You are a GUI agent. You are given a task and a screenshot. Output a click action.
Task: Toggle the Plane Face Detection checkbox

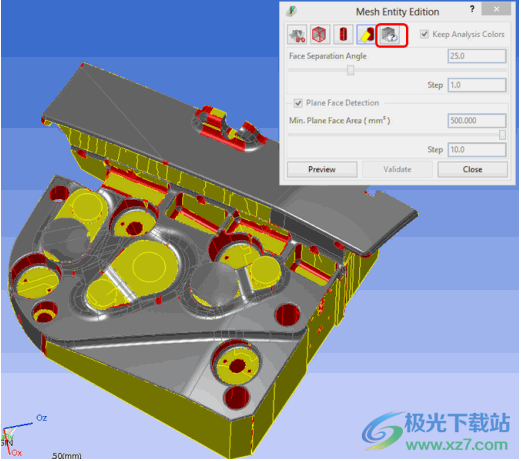[298, 103]
